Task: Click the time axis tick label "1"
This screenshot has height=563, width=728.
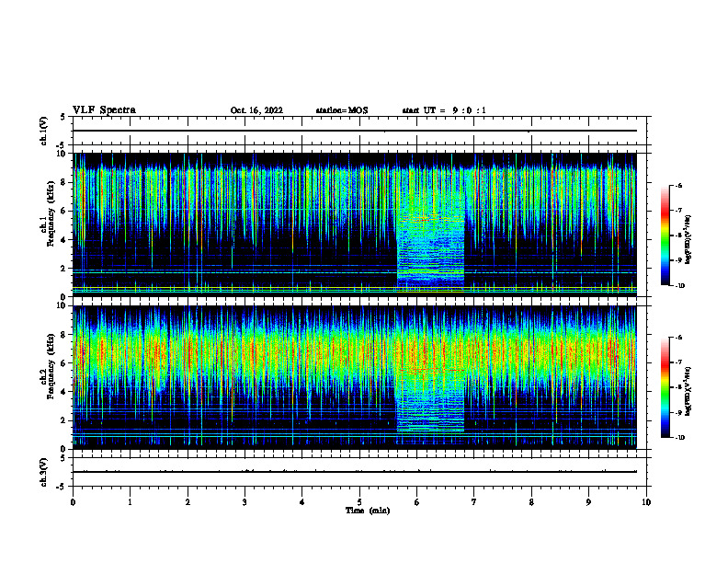Action: click(130, 502)
